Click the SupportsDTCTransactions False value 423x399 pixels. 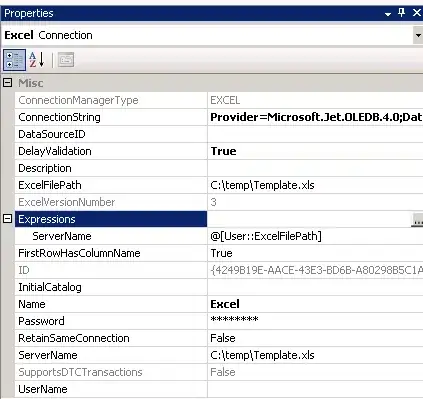click(x=223, y=372)
